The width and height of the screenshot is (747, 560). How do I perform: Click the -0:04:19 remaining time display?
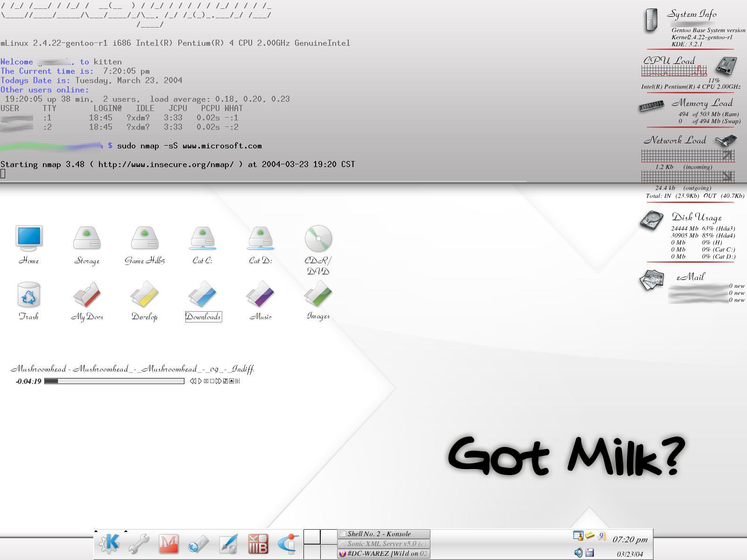28,381
